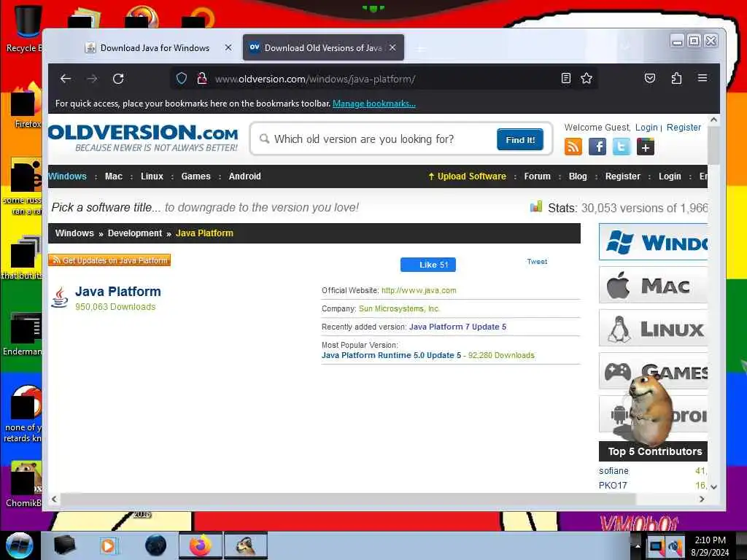Screen dimensions: 747x560
Task: Open the Blog navigation item
Action: (x=578, y=176)
